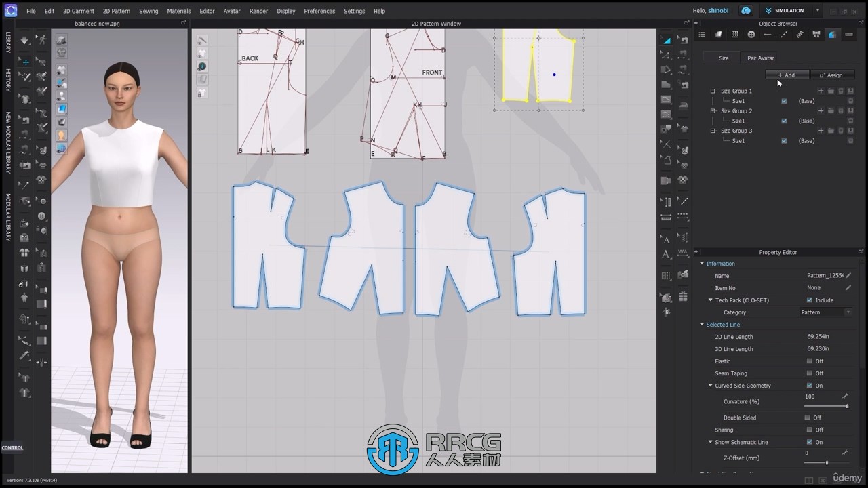Image resolution: width=868 pixels, height=488 pixels.
Task: Click the CONTROL button at bottom left
Action: pos(12,447)
